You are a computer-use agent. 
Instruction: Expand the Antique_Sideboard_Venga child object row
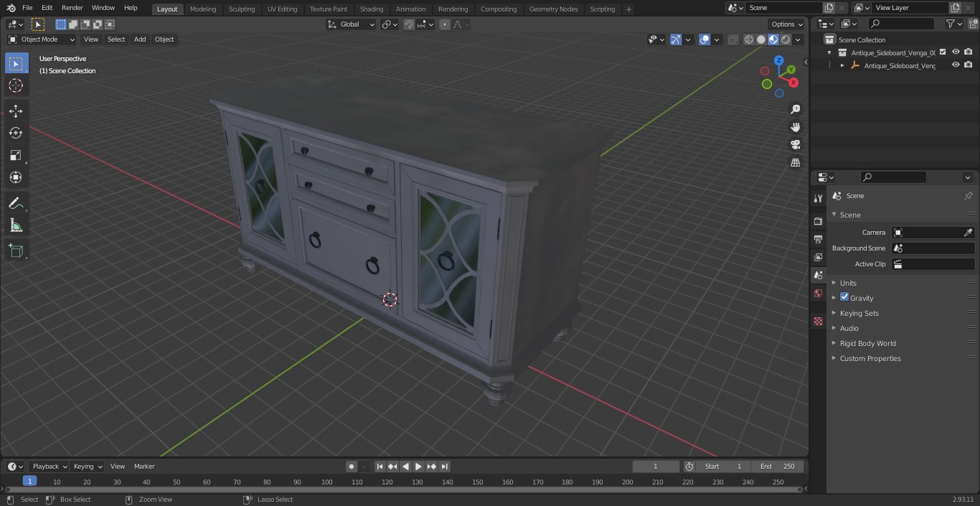point(842,65)
